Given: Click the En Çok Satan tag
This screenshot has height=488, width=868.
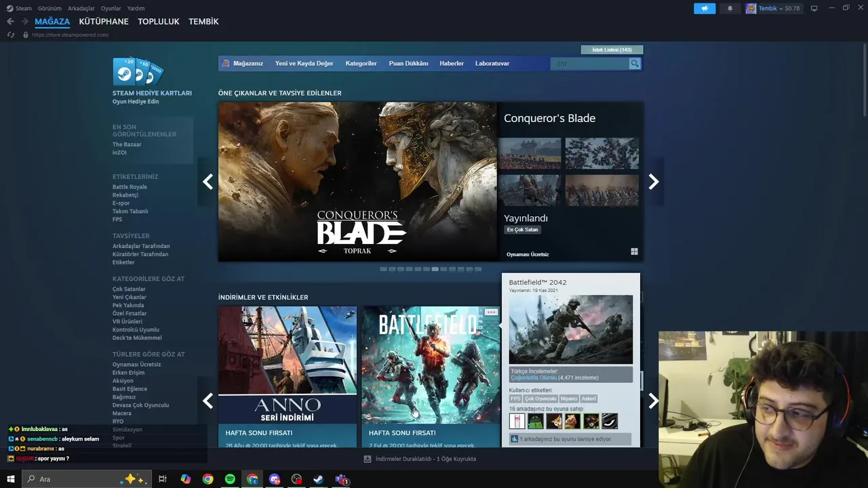Looking at the screenshot, I should click(x=522, y=230).
